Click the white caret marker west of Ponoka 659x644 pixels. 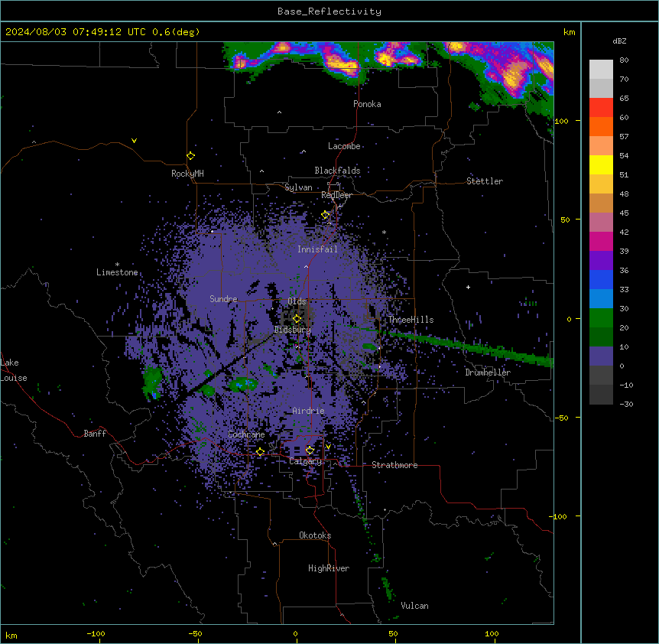click(x=280, y=112)
